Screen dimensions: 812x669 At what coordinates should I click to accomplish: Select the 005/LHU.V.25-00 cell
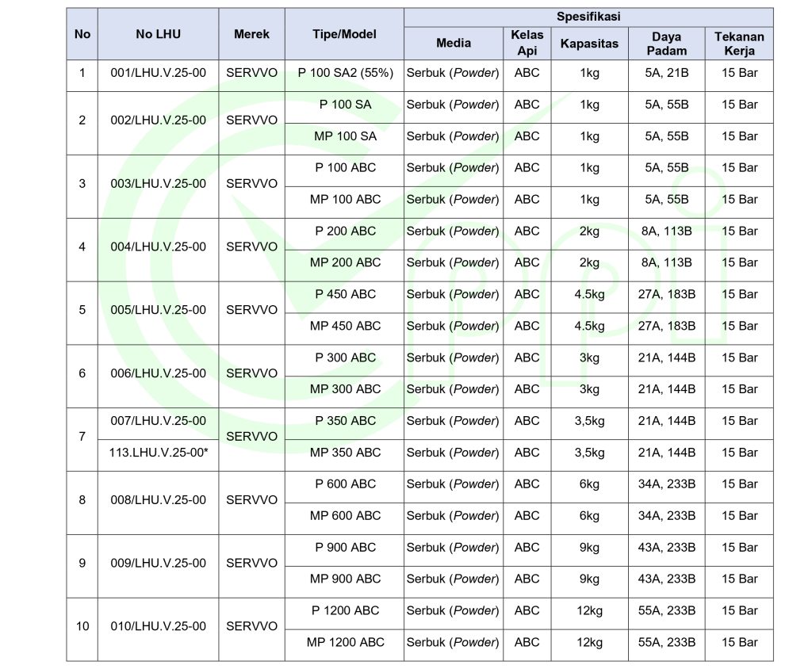pos(158,310)
